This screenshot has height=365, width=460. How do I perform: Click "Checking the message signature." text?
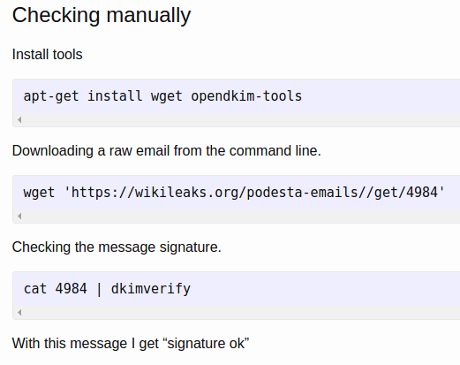click(117, 247)
